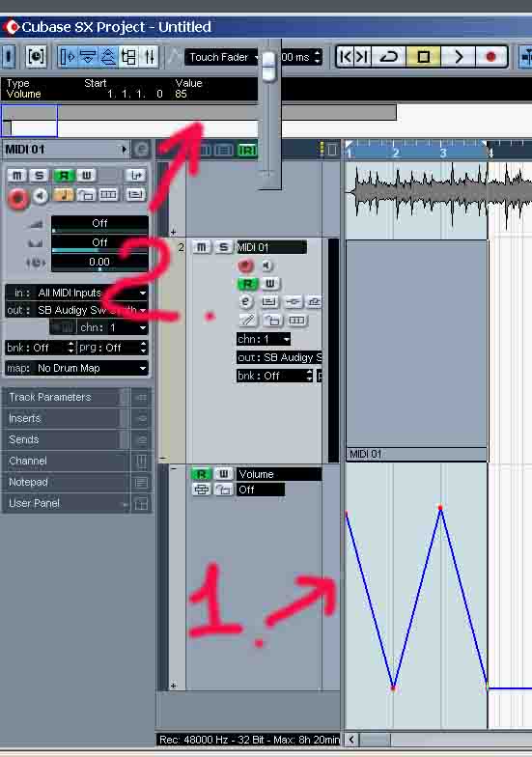Toggle Read on the MIDI 01 track row
Screen dimensions: 532x757
(247, 284)
